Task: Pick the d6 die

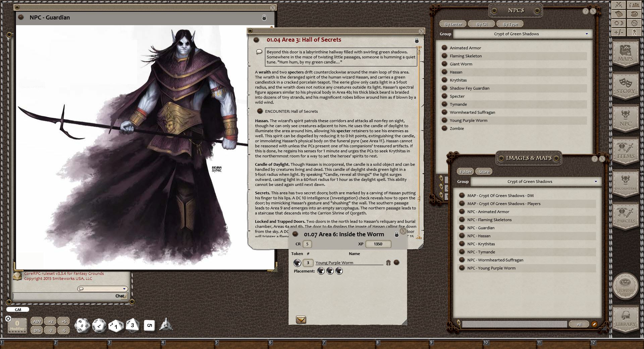Action: tap(149, 325)
